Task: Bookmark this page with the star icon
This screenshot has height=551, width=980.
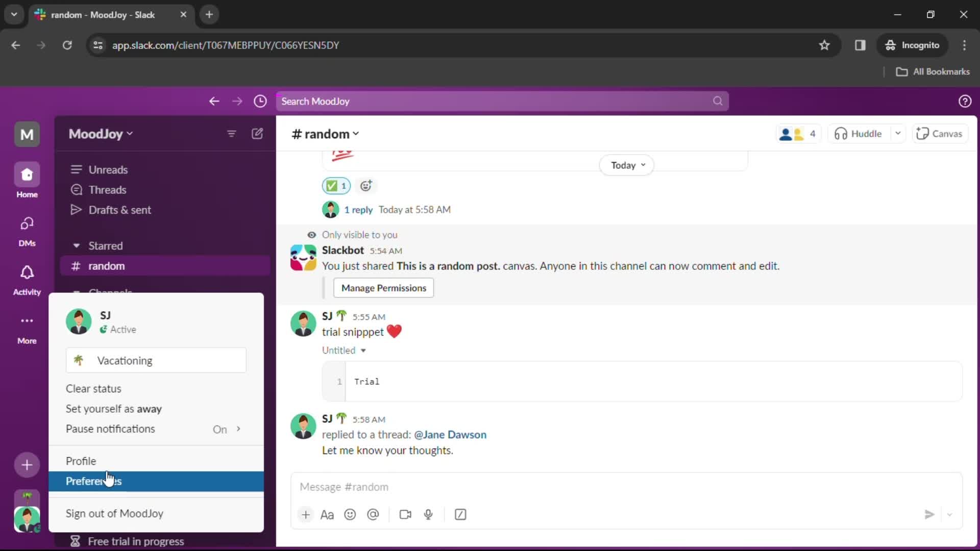Action: 824,45
